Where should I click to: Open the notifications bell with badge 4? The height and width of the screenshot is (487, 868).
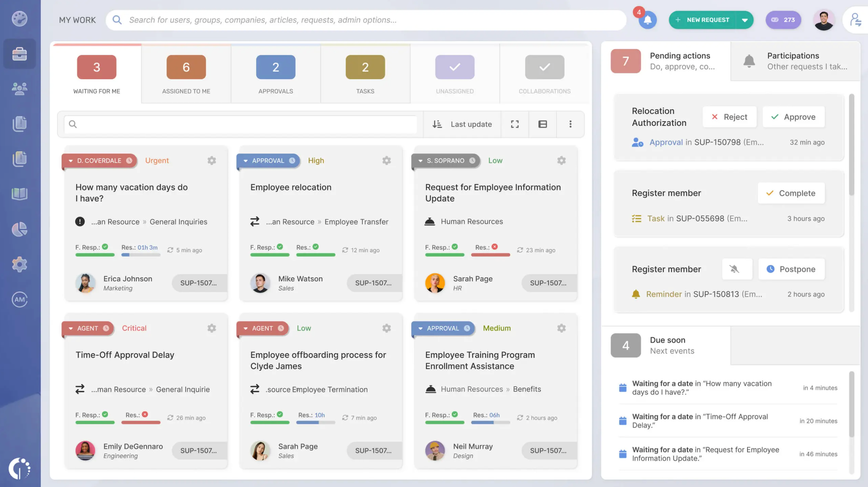point(647,20)
